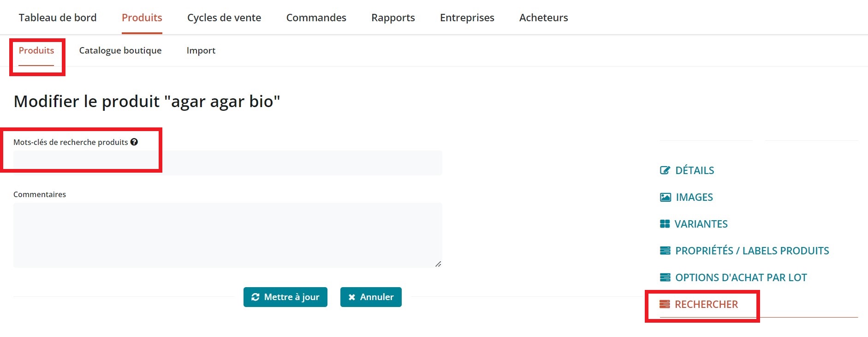
Task: Click the help icon beside Mots-clés label
Action: pos(134,142)
